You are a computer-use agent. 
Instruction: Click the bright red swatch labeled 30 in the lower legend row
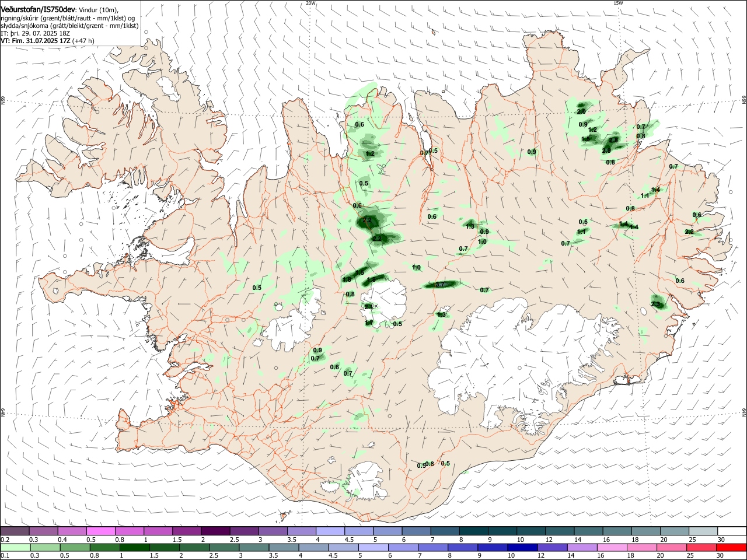coord(731,547)
